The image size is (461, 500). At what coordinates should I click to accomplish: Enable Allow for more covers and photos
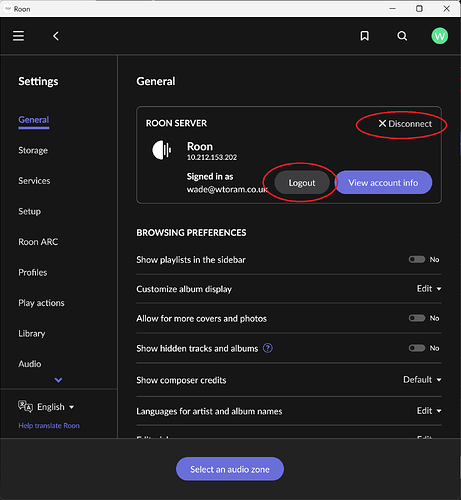(x=417, y=318)
